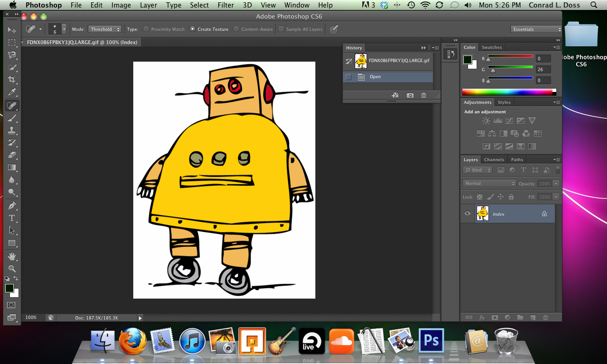Image resolution: width=607 pixels, height=364 pixels.
Task: Select the Rectangular Marquee tool
Action: 12,43
